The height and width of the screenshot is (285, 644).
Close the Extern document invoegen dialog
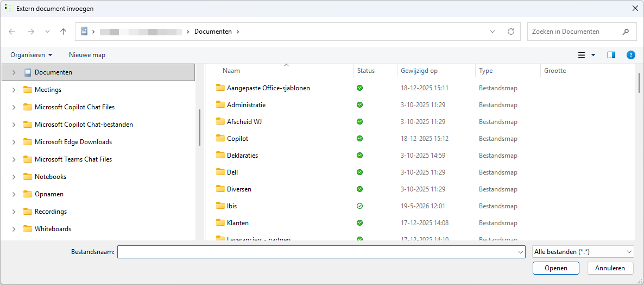tap(635, 8)
